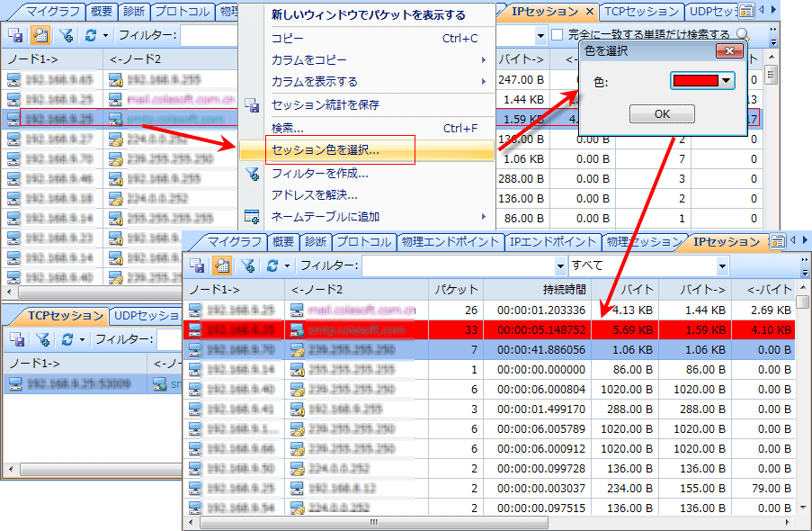Close the color selection dialog
Viewport: 812px width, 531px height.
732,51
